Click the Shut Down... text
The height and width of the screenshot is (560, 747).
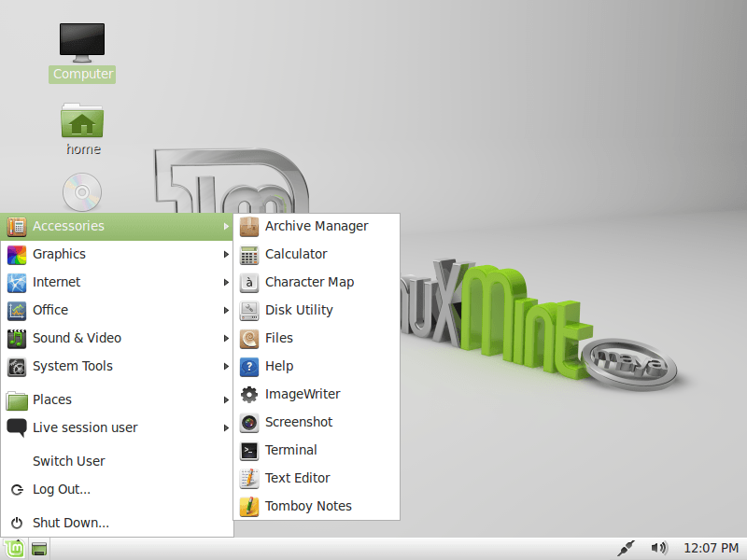71,523
